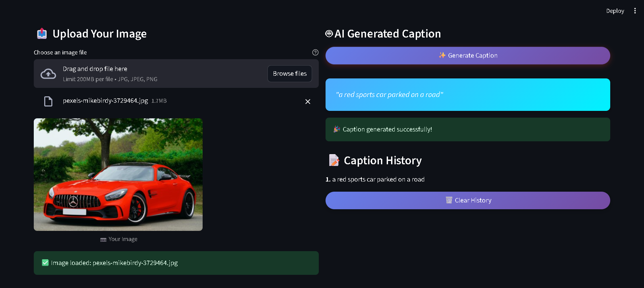Click the Caption History heading
The width and height of the screenshot is (644, 288).
coord(383,161)
